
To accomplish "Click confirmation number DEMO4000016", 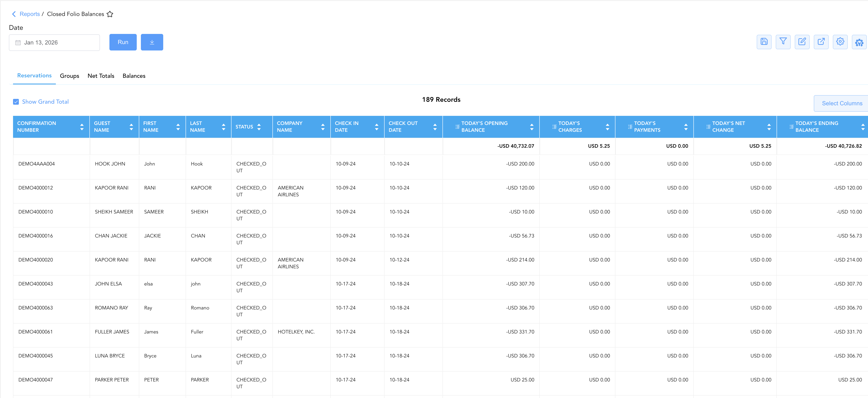I will tap(35, 236).
